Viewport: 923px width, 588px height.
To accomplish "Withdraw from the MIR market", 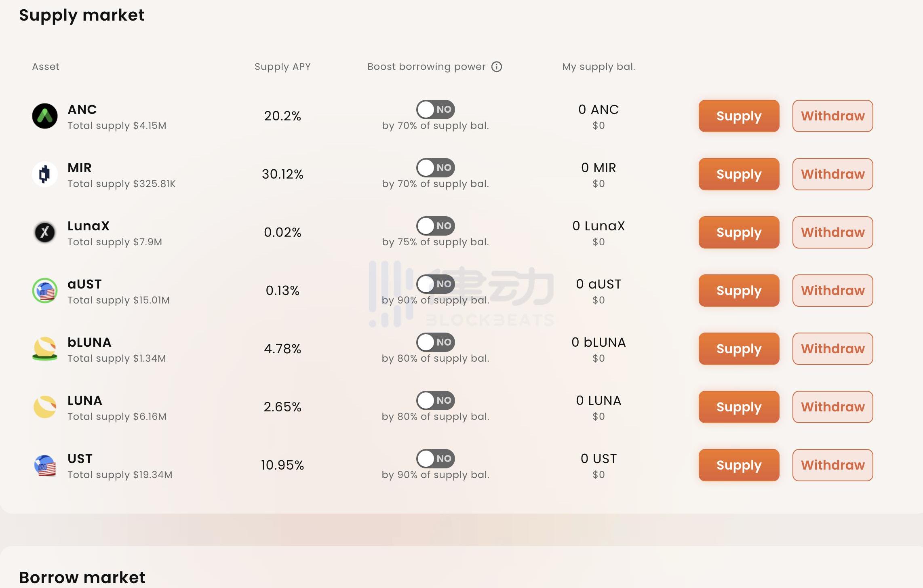I will pyautogui.click(x=832, y=174).
